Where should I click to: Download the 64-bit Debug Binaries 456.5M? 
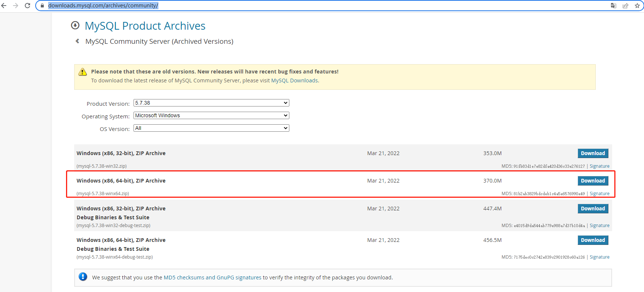click(593, 240)
